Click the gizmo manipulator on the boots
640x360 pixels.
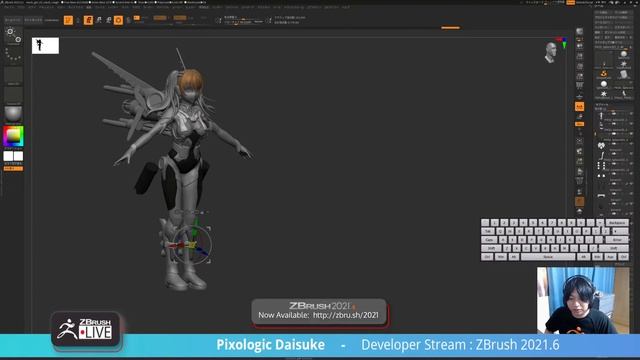(192, 245)
